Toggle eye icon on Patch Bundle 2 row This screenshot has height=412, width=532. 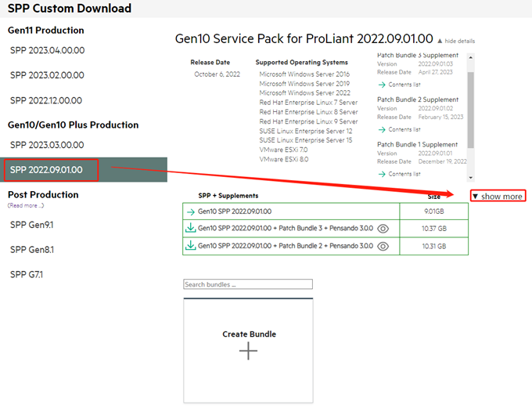coord(383,246)
